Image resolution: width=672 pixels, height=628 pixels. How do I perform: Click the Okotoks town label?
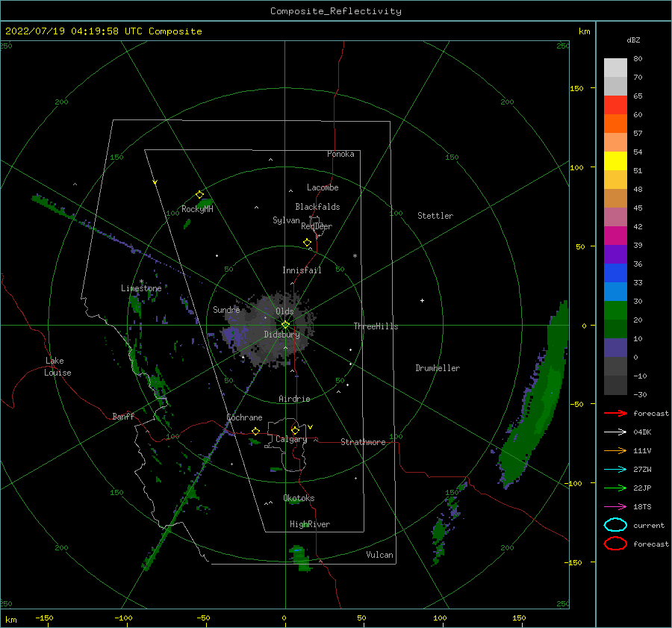click(x=299, y=498)
